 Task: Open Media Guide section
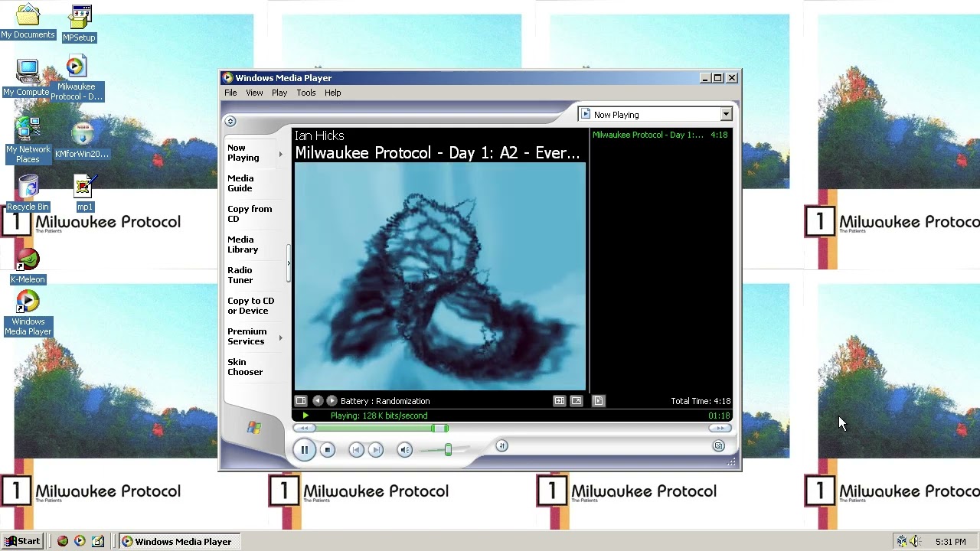(240, 184)
